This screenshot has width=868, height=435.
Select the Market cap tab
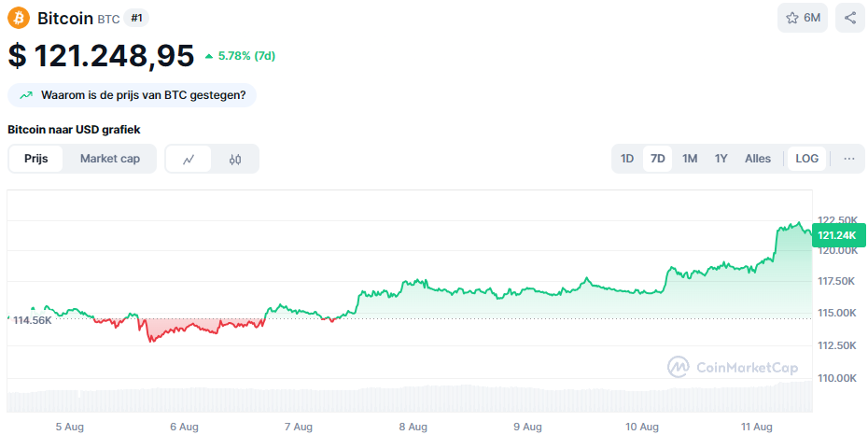[110, 159]
